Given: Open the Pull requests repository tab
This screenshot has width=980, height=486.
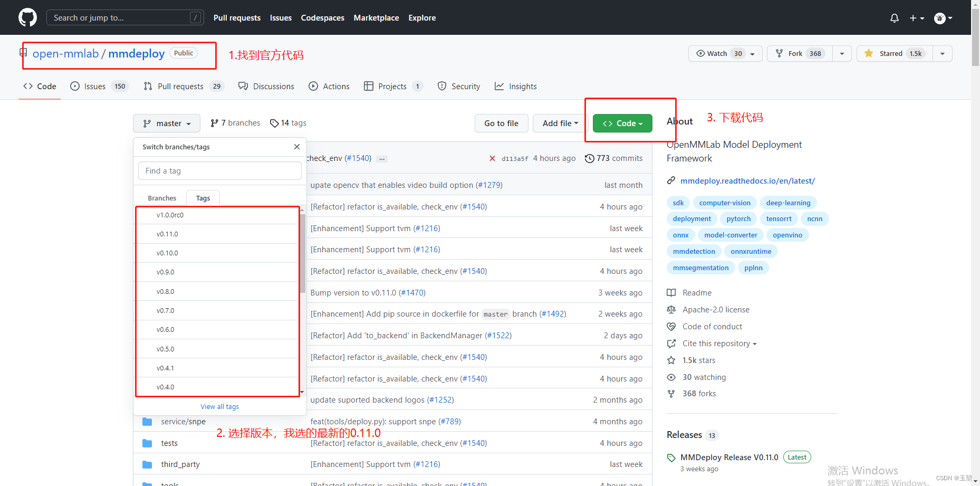Looking at the screenshot, I should tap(184, 86).
